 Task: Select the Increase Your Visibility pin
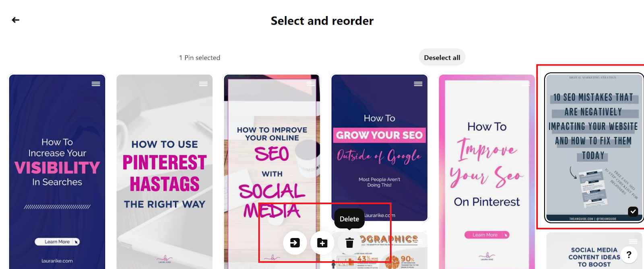57,172
